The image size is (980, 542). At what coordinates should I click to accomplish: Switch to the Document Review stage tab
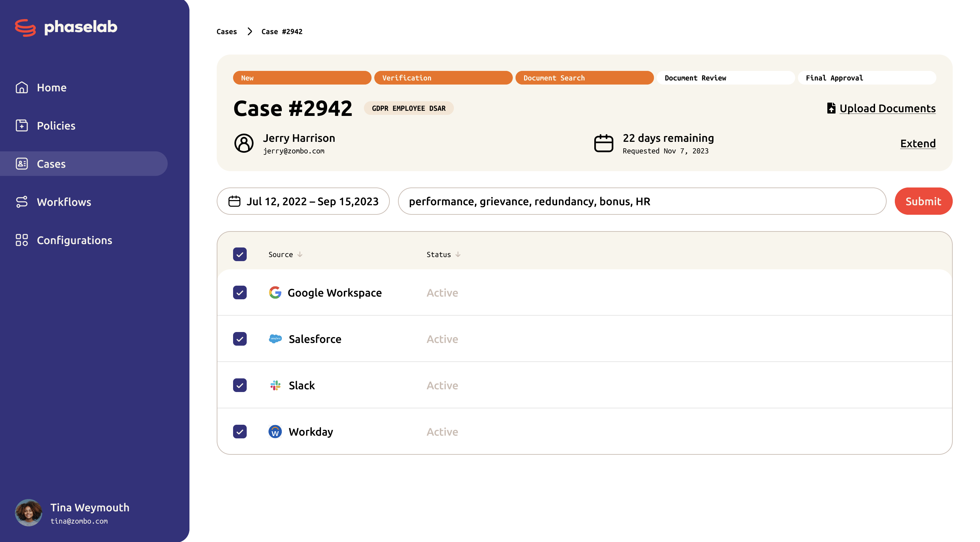pos(696,78)
